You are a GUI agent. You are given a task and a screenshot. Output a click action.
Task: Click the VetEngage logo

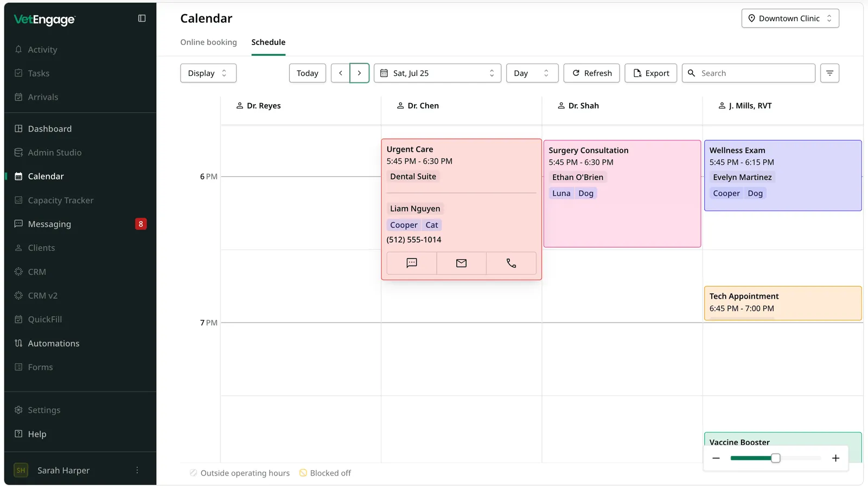click(44, 20)
